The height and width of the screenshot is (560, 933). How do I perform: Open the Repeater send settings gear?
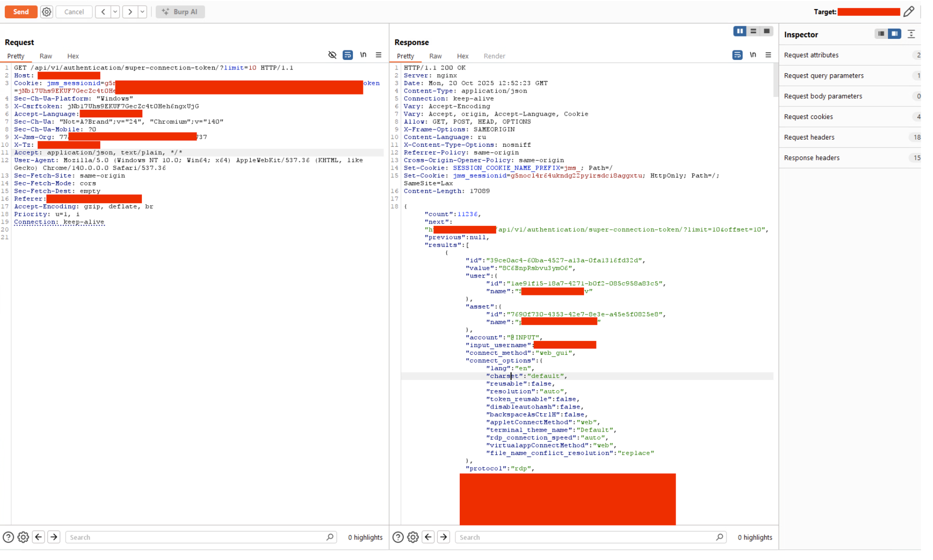47,12
